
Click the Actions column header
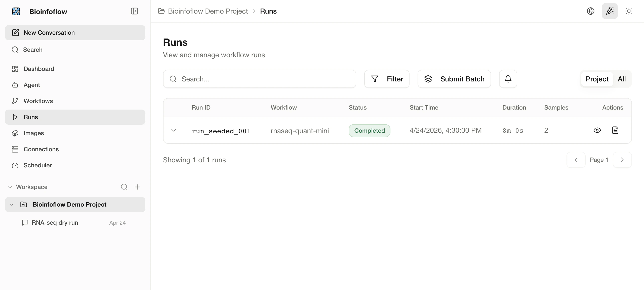click(x=613, y=108)
